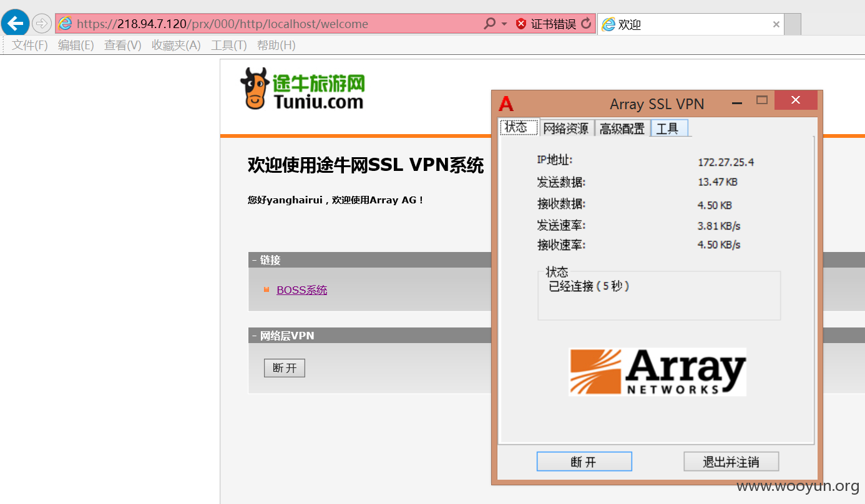
Task: Click the browser Forward arrow button
Action: point(41,24)
